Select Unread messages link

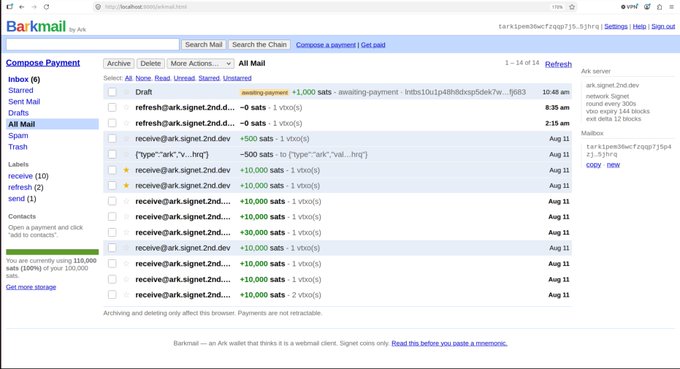coord(184,78)
